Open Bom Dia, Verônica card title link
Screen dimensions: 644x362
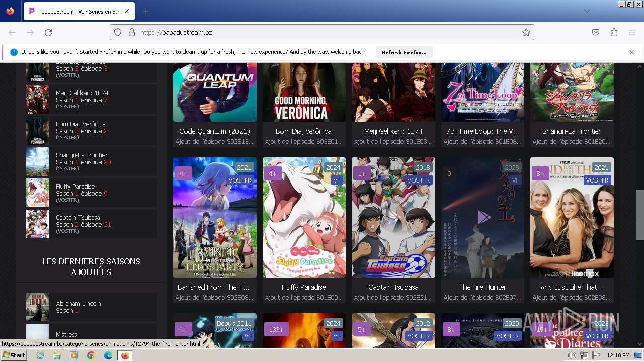pyautogui.click(x=304, y=131)
